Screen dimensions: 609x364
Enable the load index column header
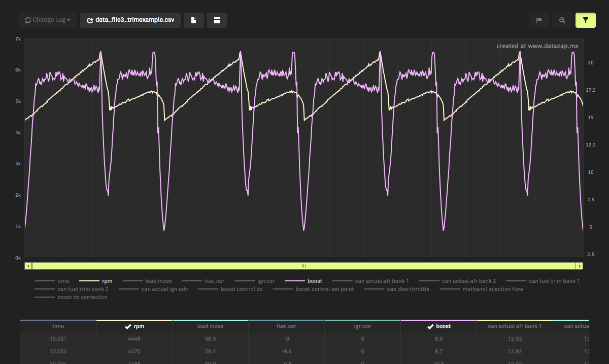coord(210,326)
